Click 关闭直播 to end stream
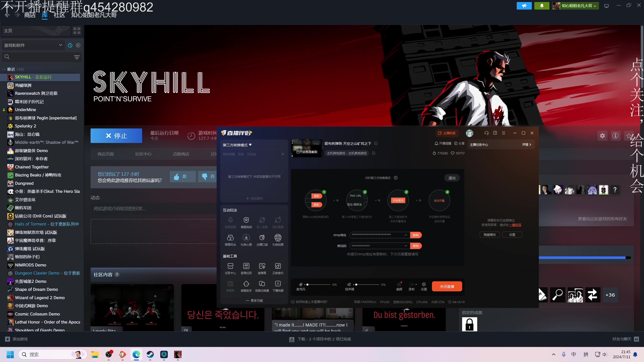 (447, 286)
